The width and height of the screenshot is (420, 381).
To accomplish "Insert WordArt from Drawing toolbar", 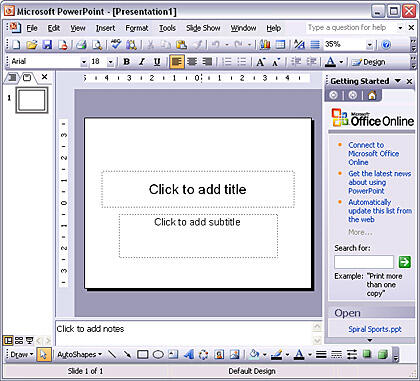I will click(188, 354).
